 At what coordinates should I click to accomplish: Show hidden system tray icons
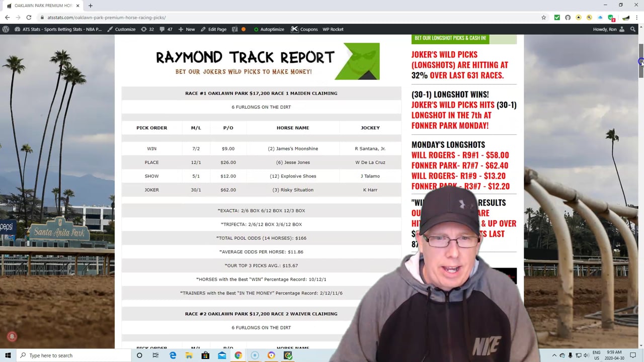pos(554,355)
